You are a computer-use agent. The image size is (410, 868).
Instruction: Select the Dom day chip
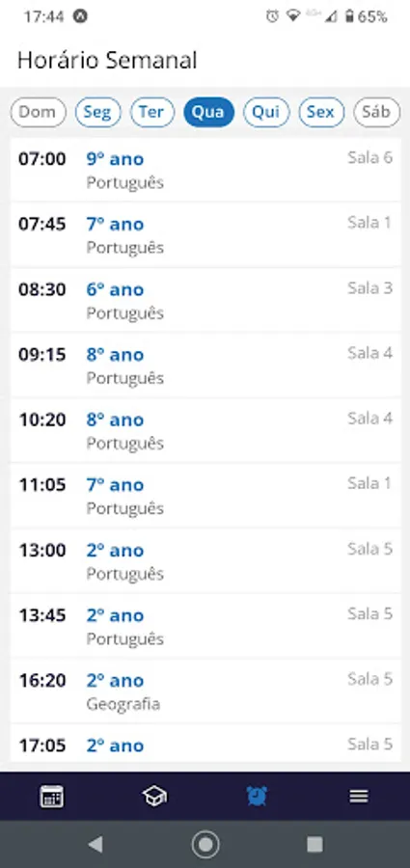point(38,113)
